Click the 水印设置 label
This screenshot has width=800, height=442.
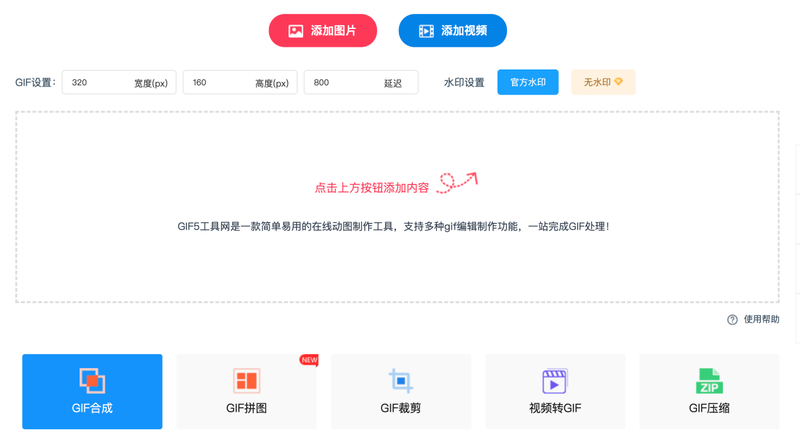tap(464, 82)
